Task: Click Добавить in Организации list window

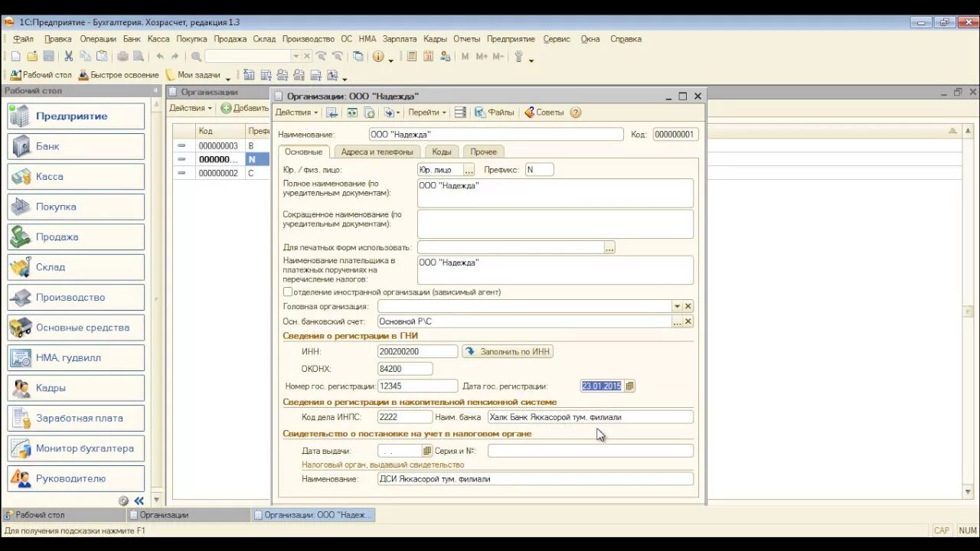Action: tap(244, 108)
